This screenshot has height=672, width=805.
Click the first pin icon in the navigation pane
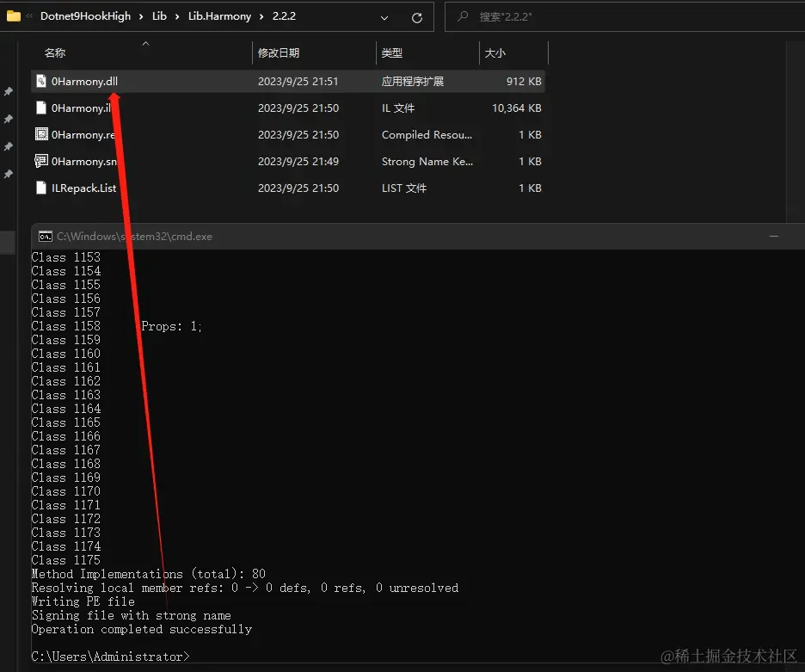click(9, 91)
